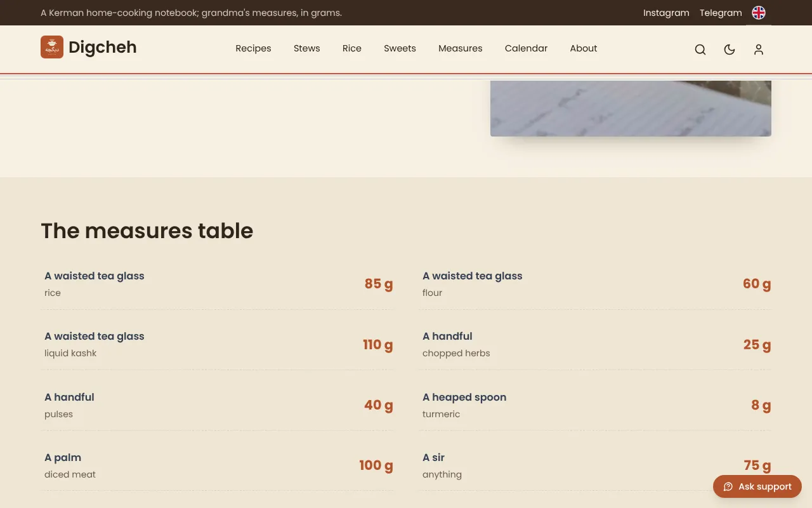Visit the About page
812x508 pixels.
(584, 48)
